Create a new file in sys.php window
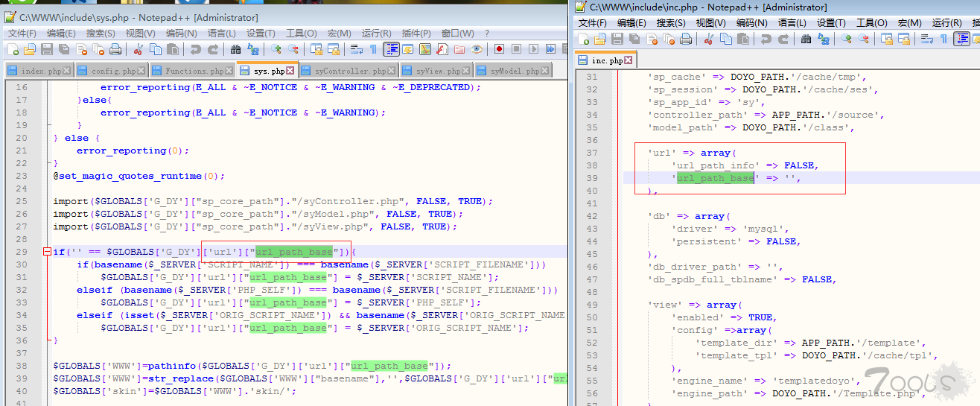Viewport: 980px width, 406px height. pyautogui.click(x=13, y=49)
